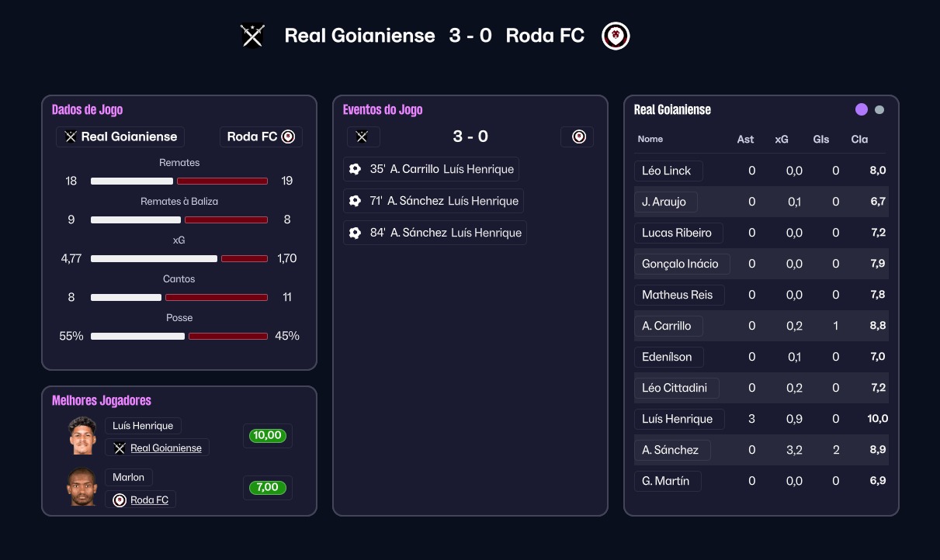Click swords crest in Eventos do Jogo panel

pyautogui.click(x=362, y=137)
